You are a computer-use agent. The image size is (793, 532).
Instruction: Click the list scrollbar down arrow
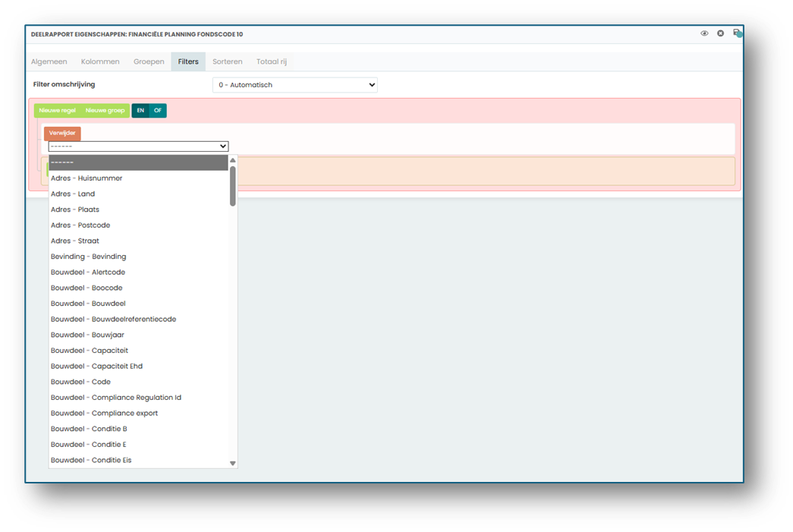pyautogui.click(x=233, y=463)
